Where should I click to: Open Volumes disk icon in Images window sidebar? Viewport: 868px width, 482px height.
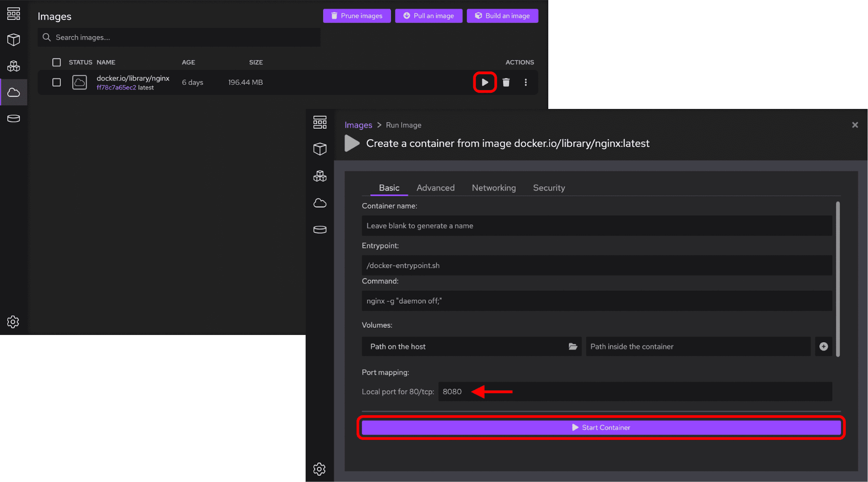click(14, 119)
